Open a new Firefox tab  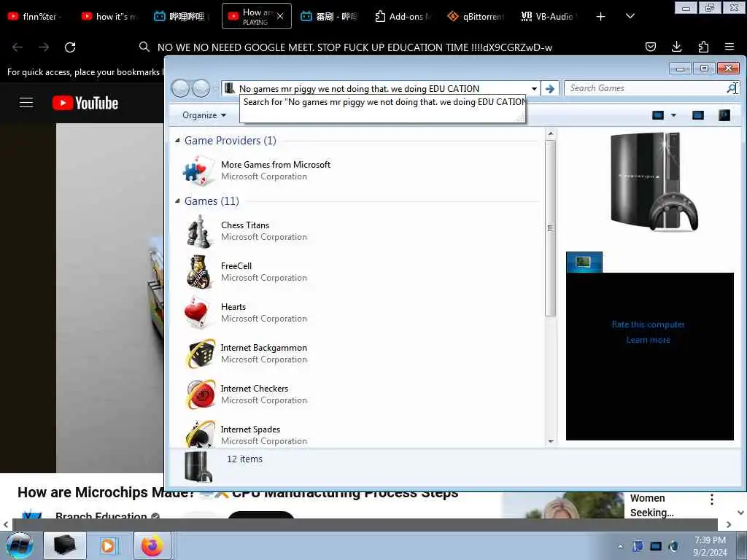[601, 17]
